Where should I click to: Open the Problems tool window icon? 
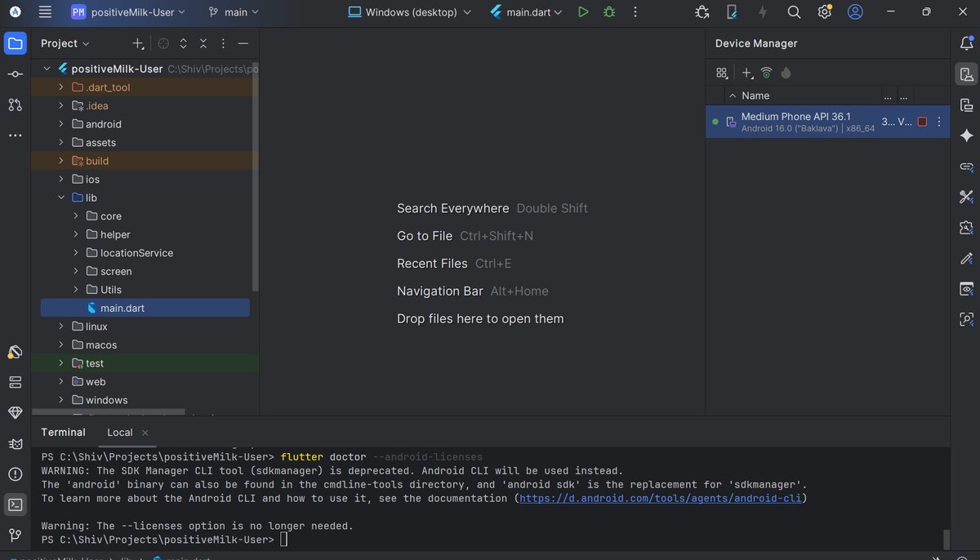tap(15, 474)
